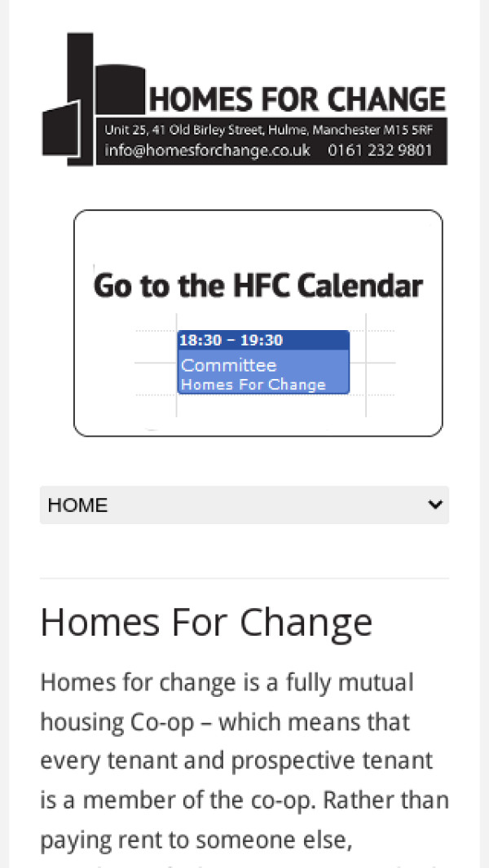Click the Homes For Change page heading

pyautogui.click(x=206, y=622)
